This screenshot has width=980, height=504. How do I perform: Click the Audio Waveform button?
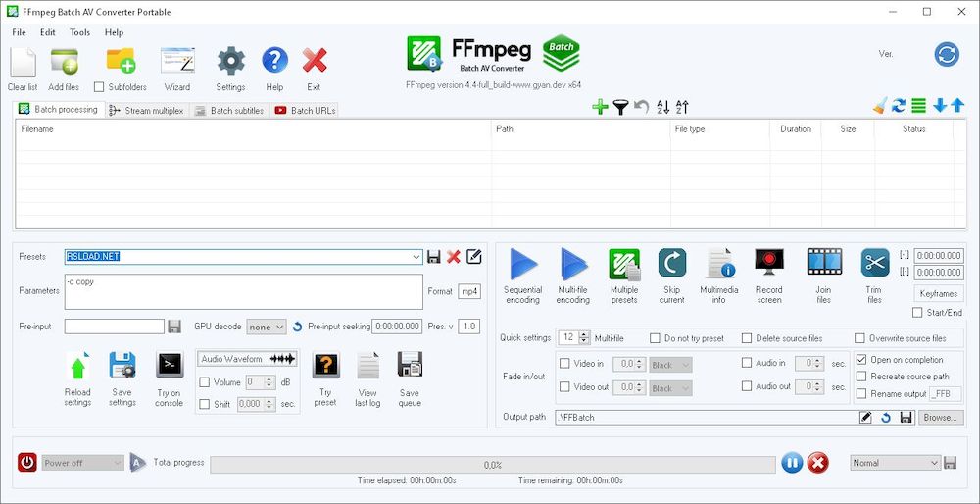[248, 359]
